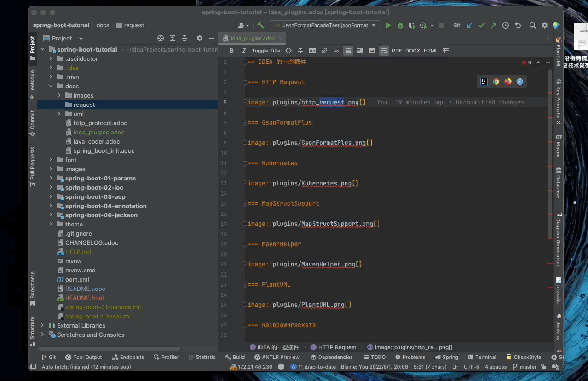Click the green Run button
Screen dimensions: 588x381
pyautogui.click(x=388, y=26)
